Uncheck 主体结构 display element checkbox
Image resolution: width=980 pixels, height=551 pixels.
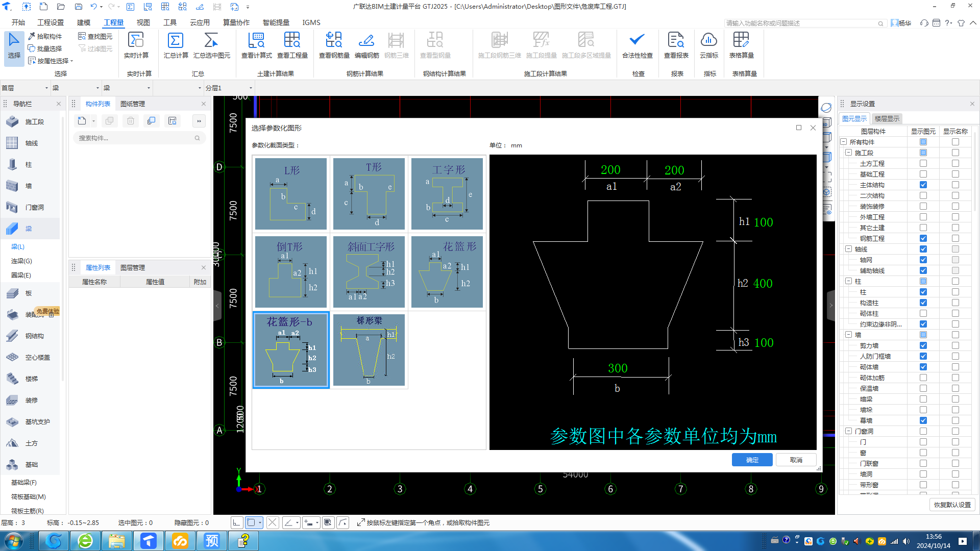923,185
